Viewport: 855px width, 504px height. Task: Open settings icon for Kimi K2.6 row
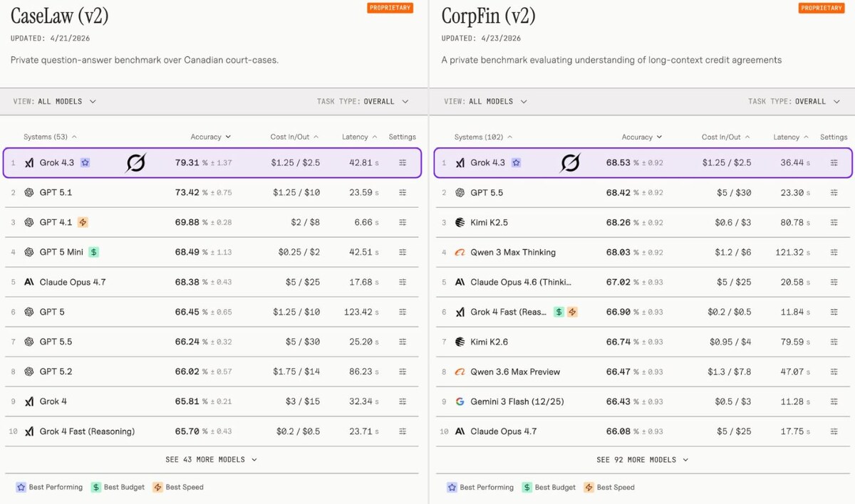[x=834, y=342]
